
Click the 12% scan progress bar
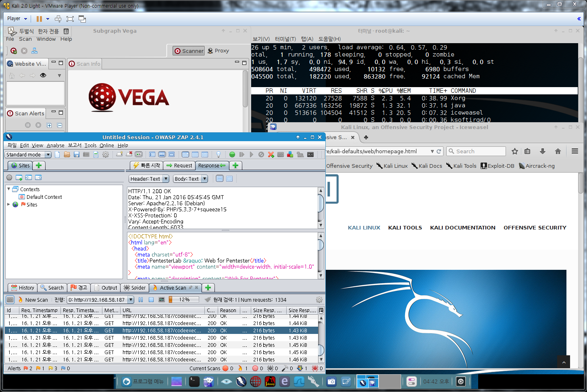184,300
